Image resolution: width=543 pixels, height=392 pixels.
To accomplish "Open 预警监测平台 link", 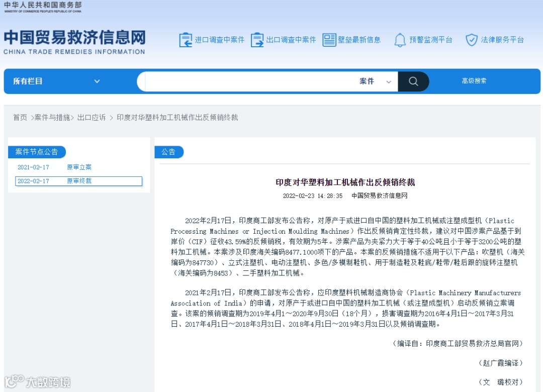I will click(431, 40).
